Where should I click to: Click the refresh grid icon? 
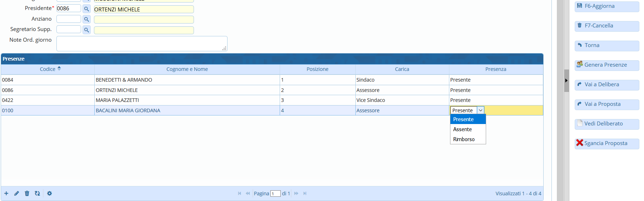click(37, 194)
